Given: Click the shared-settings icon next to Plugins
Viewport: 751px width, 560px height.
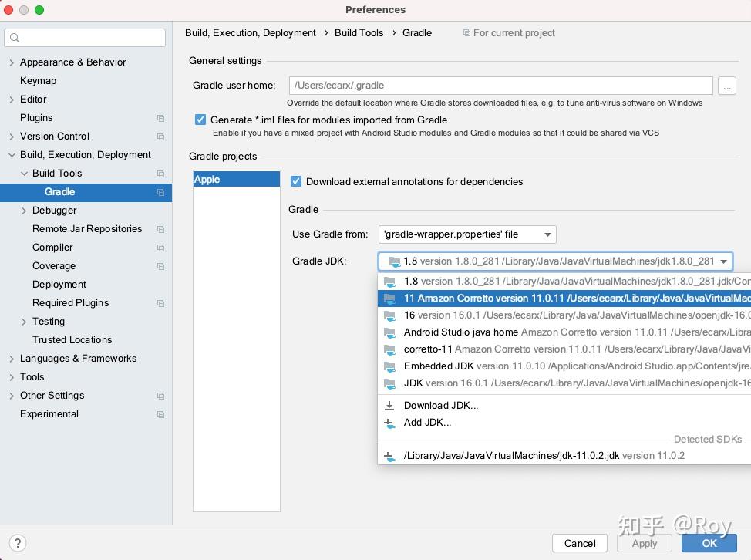Looking at the screenshot, I should point(161,118).
